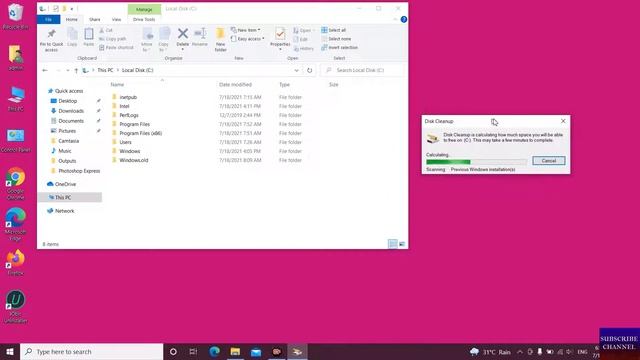Screen dimensions: 640x360
Task: Open the New item dropdown
Action: [x=245, y=30]
